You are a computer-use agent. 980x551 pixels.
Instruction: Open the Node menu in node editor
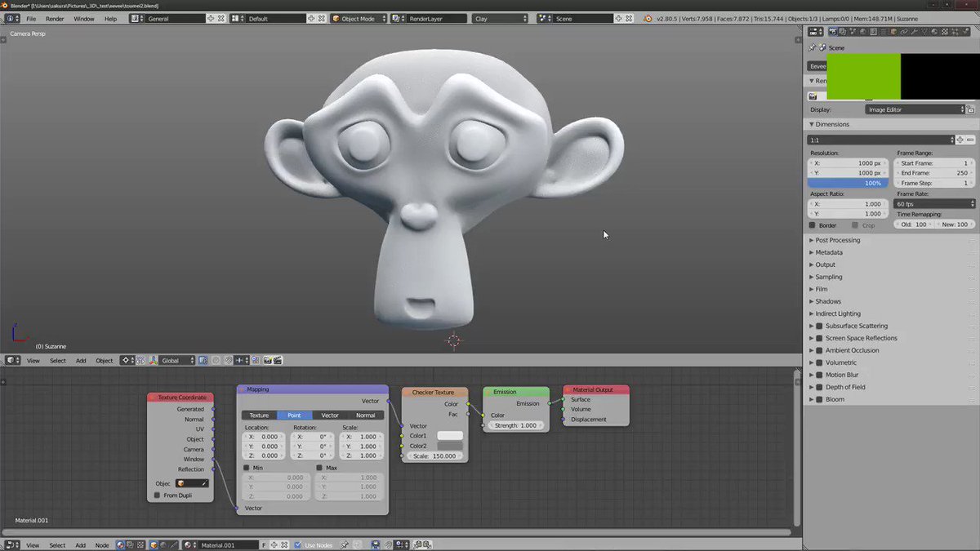point(102,544)
